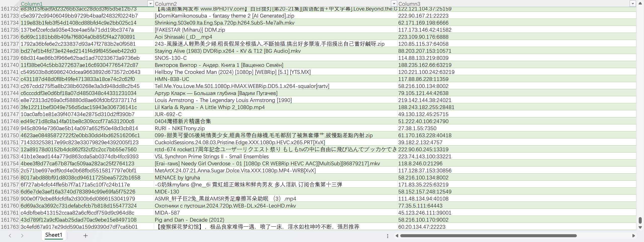Click the vertical scrollbar's up arrow
The image size is (644, 242).
point(640,4)
